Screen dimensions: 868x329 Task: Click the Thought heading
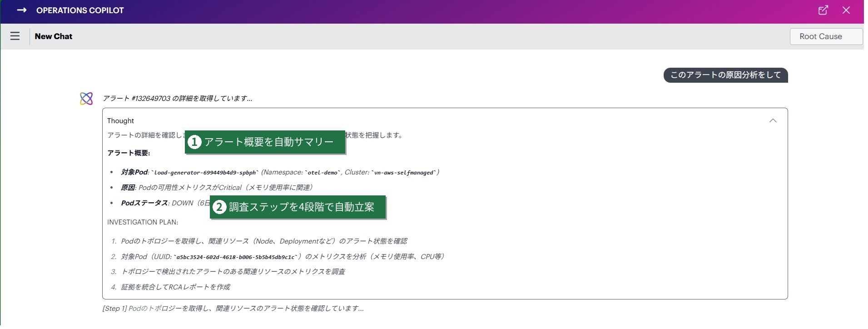click(x=120, y=120)
